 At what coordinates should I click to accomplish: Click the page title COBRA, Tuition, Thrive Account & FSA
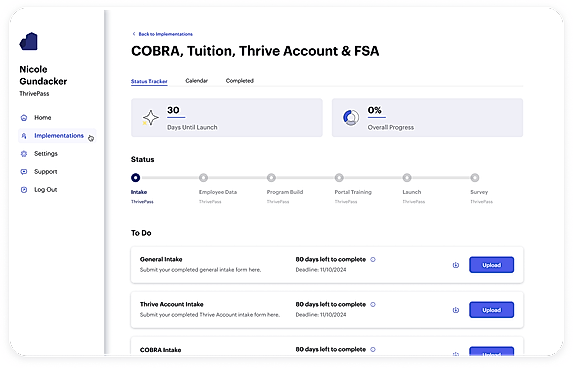(255, 51)
